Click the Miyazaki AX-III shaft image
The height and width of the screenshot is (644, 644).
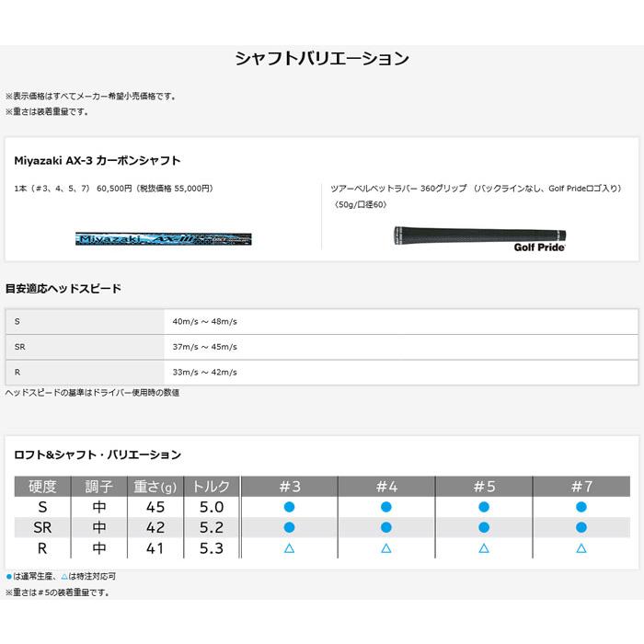pos(164,238)
